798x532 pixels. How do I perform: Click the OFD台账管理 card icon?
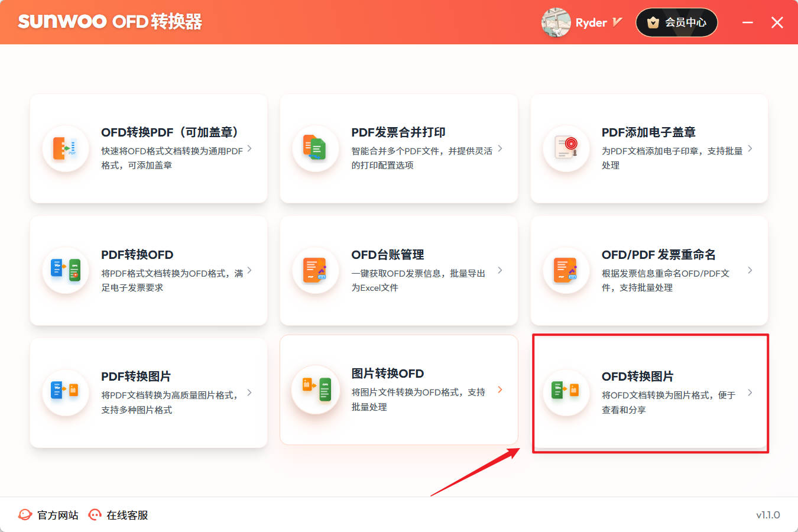click(316, 270)
